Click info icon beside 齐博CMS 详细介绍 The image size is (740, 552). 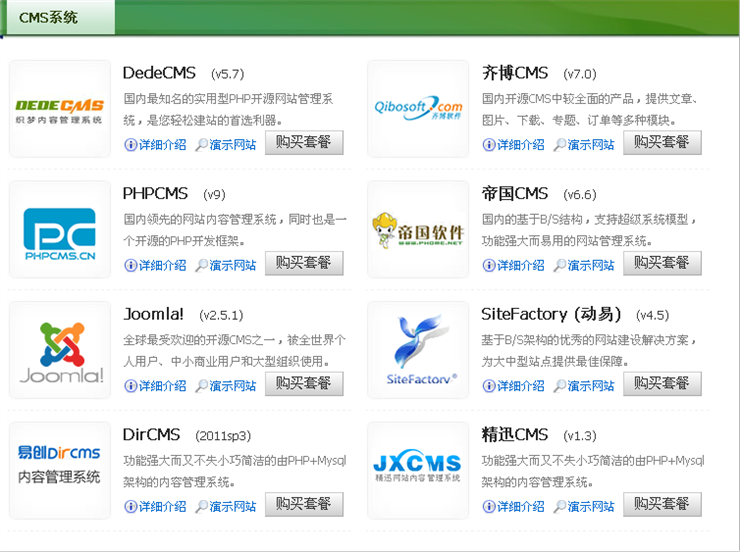tap(488, 144)
